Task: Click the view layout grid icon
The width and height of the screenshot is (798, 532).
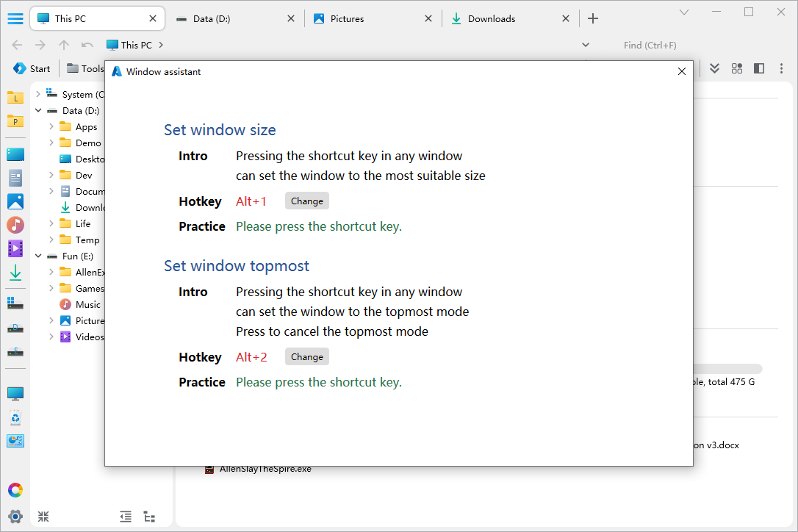Action: 736,68
